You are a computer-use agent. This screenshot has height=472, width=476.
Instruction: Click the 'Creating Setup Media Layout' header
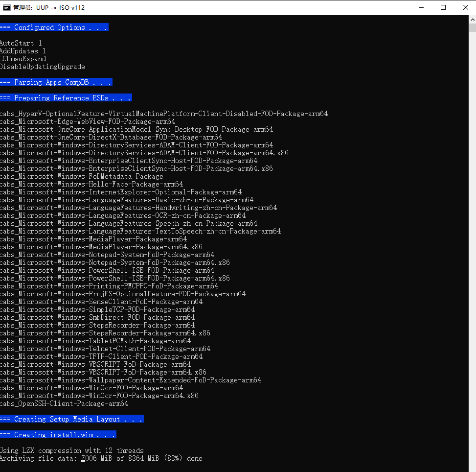[71, 419]
